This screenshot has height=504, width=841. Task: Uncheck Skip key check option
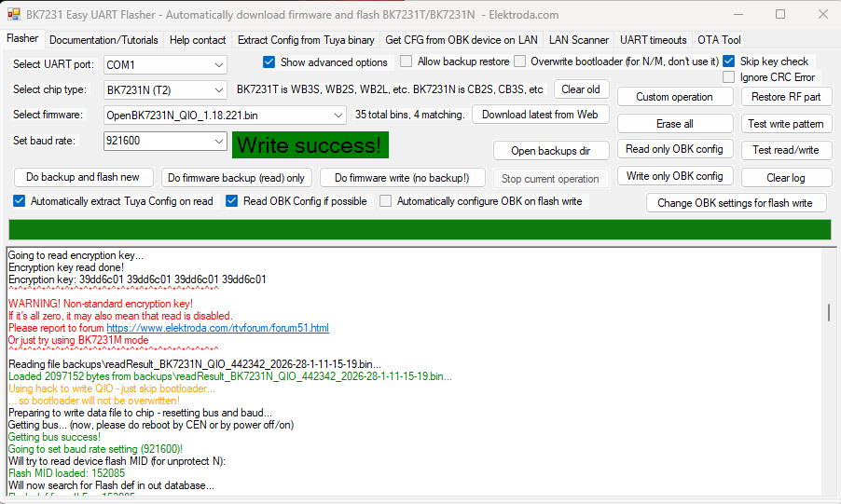click(x=729, y=61)
